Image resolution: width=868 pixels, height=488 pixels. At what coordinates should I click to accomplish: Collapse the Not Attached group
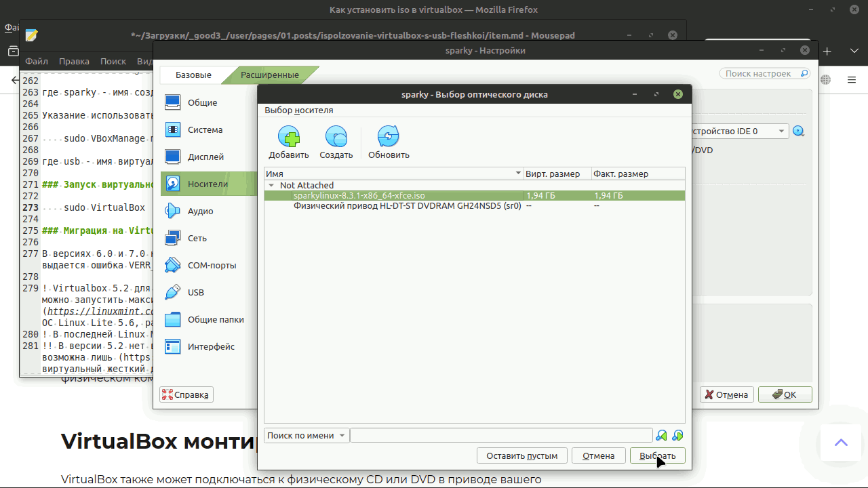coord(271,185)
